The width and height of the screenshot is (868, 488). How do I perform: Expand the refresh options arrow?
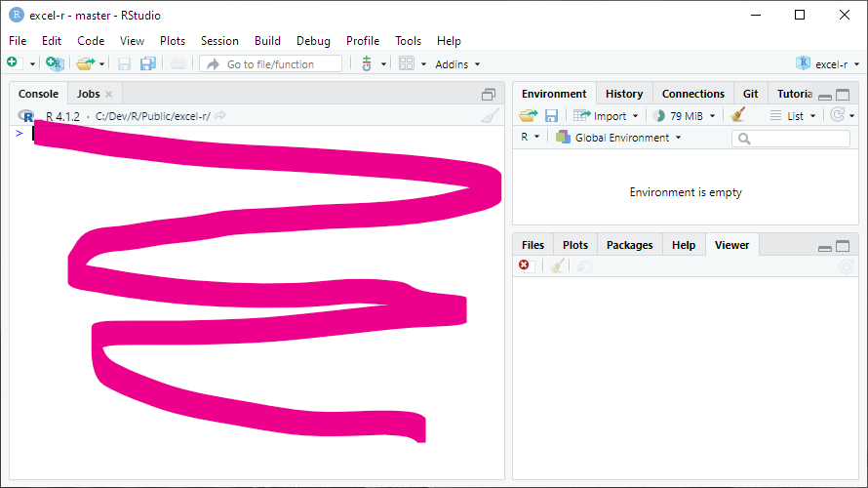[x=852, y=116]
